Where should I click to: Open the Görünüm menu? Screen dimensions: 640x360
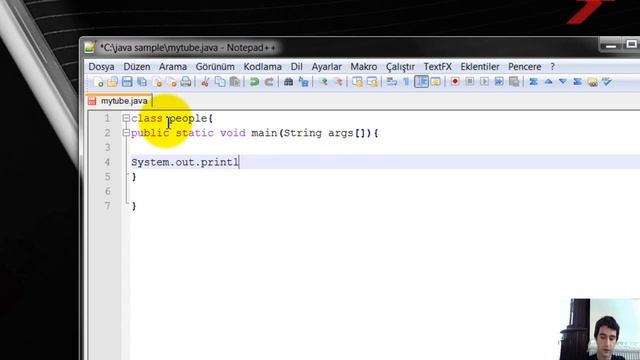[215, 67]
